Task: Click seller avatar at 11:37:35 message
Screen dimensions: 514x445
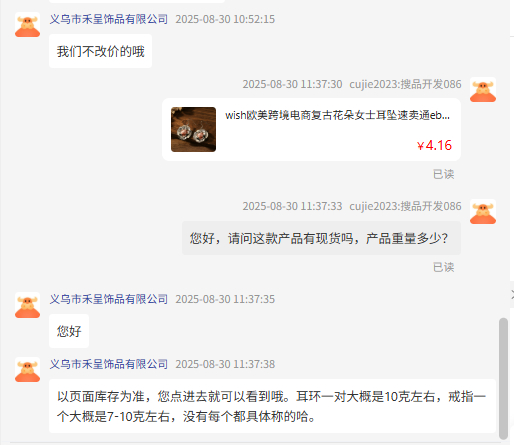Action: tap(27, 305)
